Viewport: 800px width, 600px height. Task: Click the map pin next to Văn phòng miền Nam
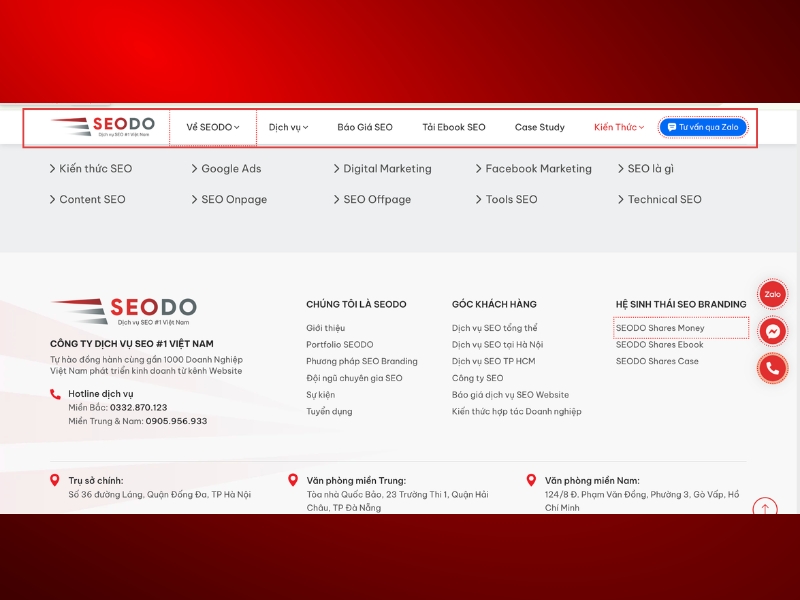pos(531,480)
